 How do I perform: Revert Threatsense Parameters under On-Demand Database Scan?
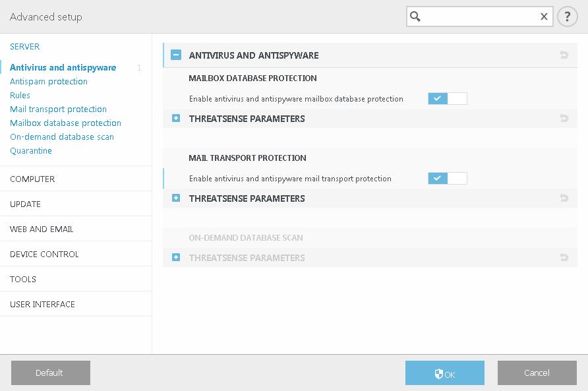564,257
